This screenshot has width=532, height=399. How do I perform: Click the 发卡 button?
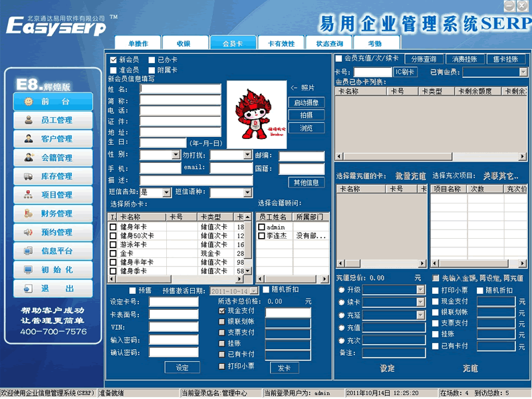click(285, 368)
